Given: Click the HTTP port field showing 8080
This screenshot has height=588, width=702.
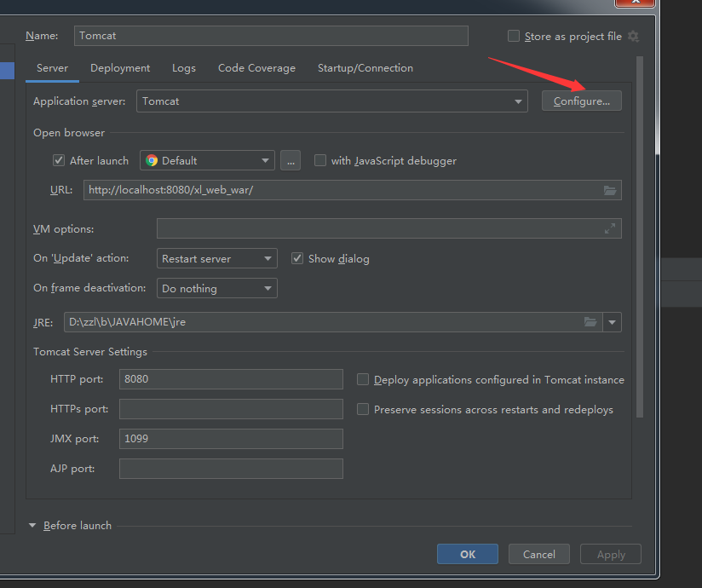Looking at the screenshot, I should pos(231,379).
